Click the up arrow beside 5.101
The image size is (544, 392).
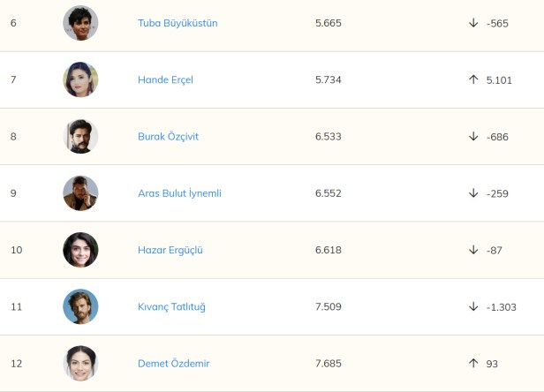pyautogui.click(x=473, y=79)
